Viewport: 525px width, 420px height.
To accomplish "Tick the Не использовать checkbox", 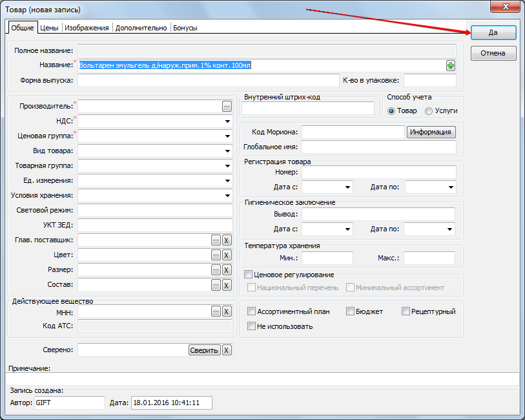I will point(252,326).
